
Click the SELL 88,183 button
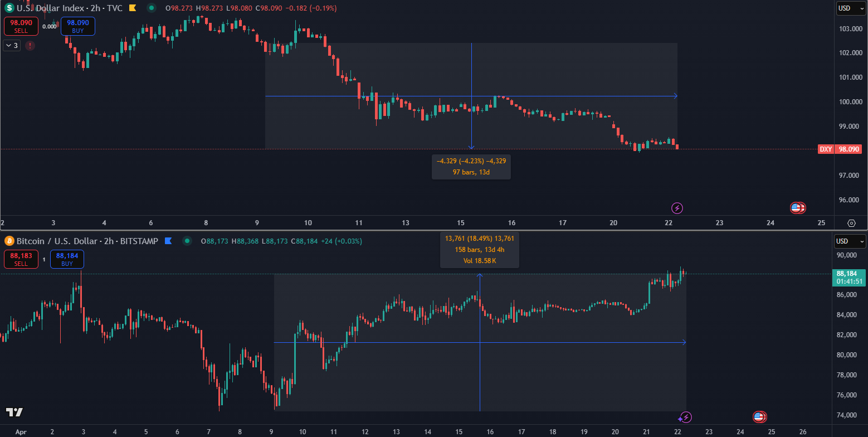point(21,259)
